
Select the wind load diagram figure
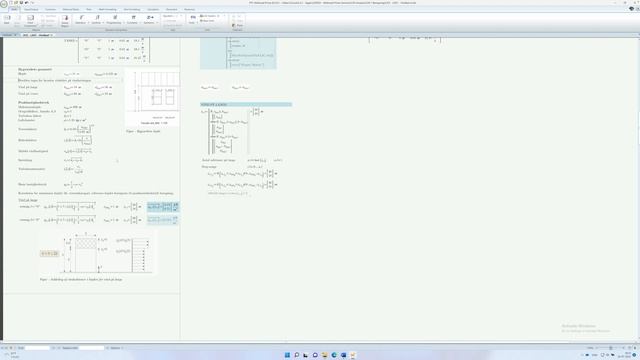(98, 253)
